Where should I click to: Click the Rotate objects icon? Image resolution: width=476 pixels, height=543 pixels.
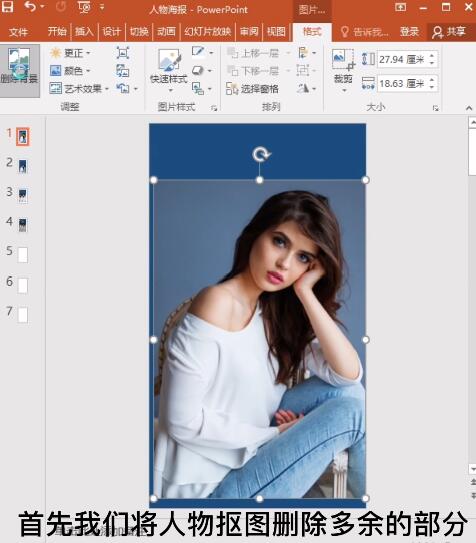point(303,89)
